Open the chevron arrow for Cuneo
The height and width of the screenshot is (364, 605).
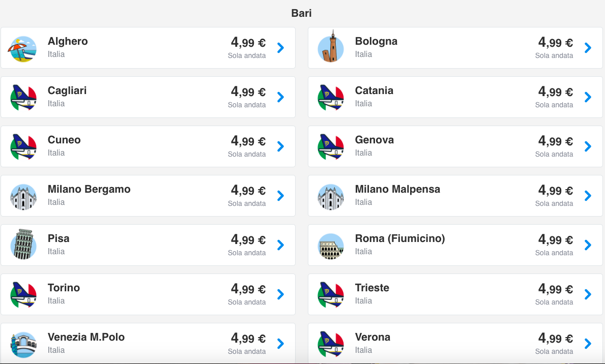[x=280, y=146]
